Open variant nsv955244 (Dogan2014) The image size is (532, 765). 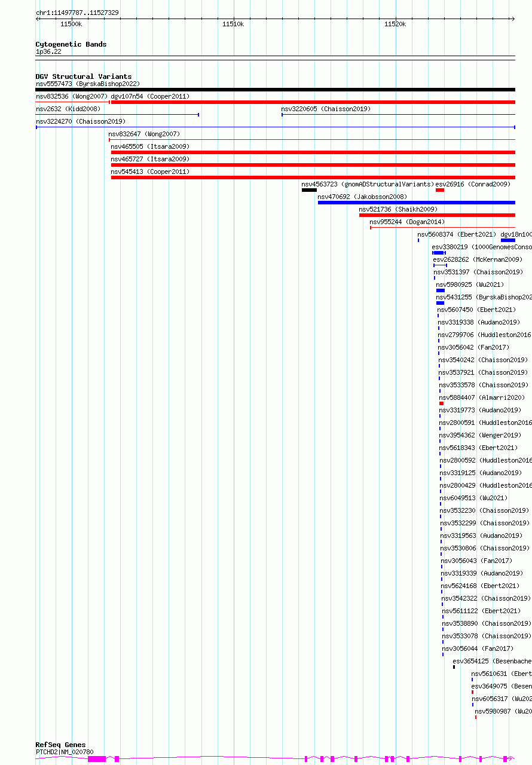[x=407, y=222]
